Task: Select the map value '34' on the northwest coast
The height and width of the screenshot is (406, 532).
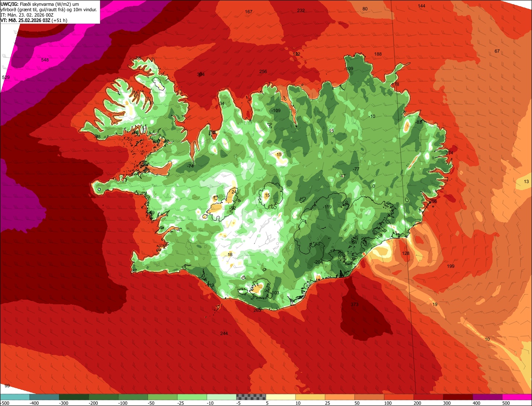Action: [222, 103]
